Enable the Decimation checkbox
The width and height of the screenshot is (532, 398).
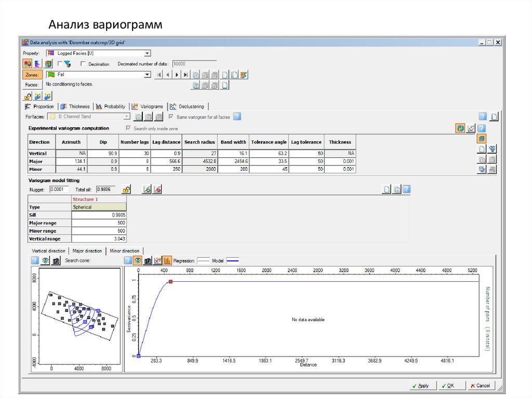(83, 64)
